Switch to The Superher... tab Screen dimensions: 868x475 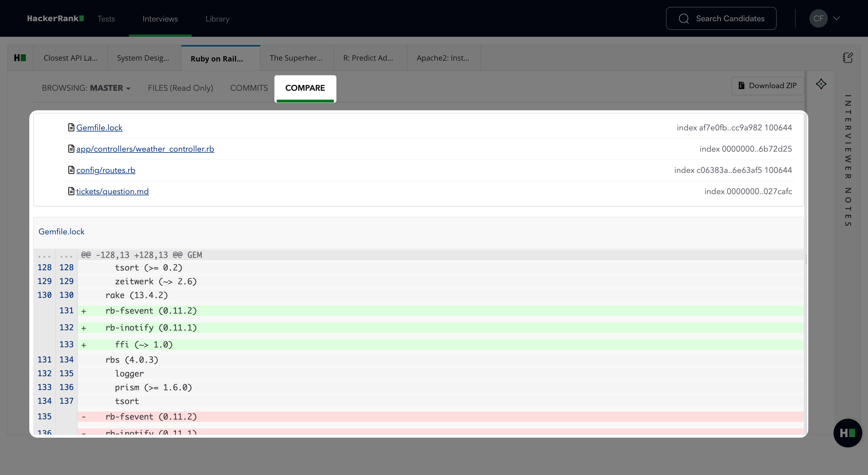click(x=297, y=58)
